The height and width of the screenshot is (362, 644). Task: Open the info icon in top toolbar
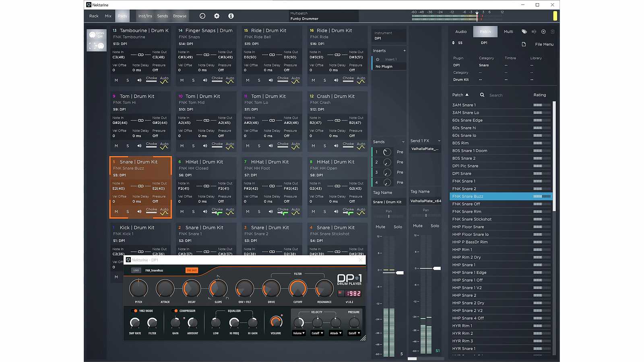[231, 16]
